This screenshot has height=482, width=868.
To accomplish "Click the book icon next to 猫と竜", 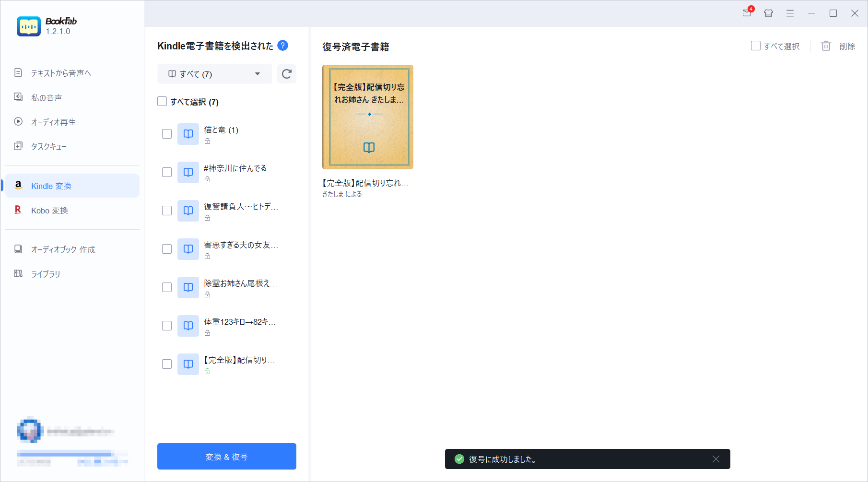I will pyautogui.click(x=188, y=134).
